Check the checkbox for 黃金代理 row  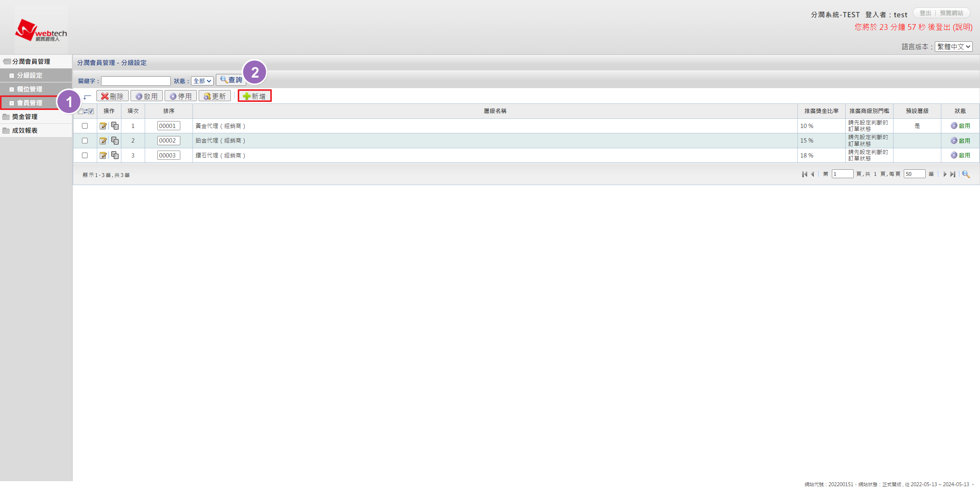[85, 126]
